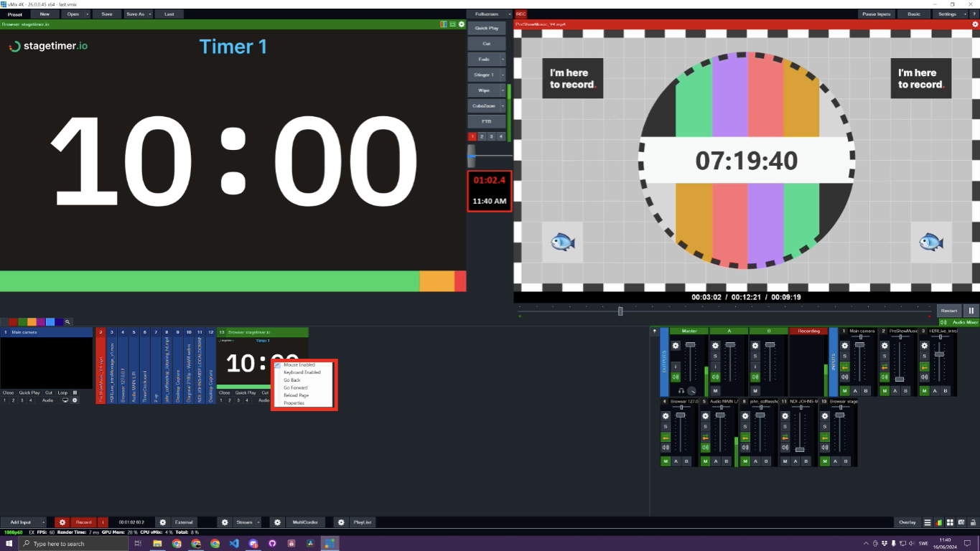Expand Fade transition dropdown arrow
The width and height of the screenshot is (980, 551).
tap(503, 59)
